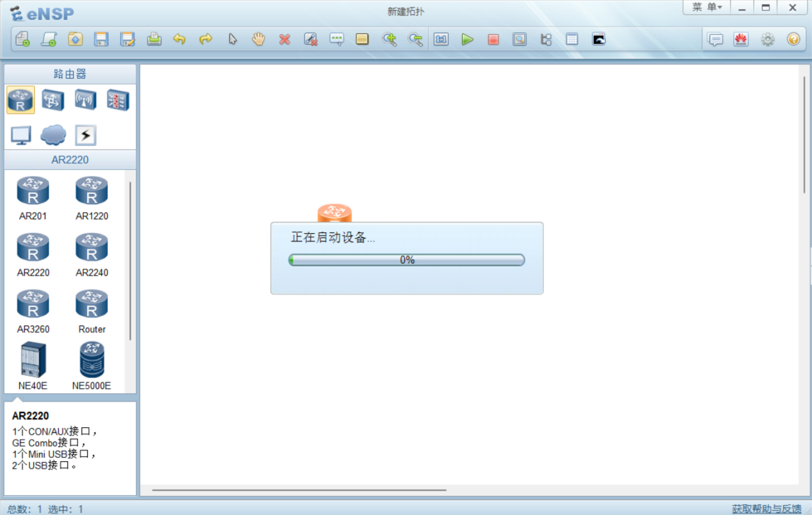Image resolution: width=812 pixels, height=515 pixels.
Task: Click the new exam topology icon
Action: tap(49, 39)
